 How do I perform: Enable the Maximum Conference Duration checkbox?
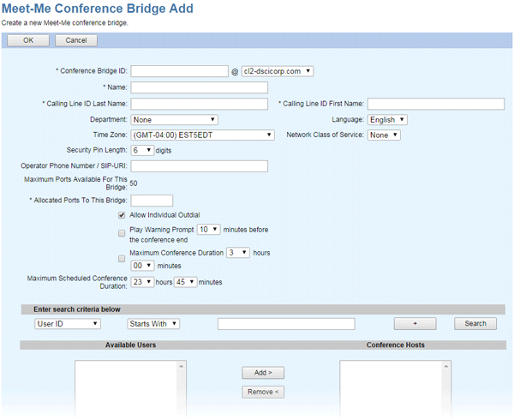tap(122, 257)
